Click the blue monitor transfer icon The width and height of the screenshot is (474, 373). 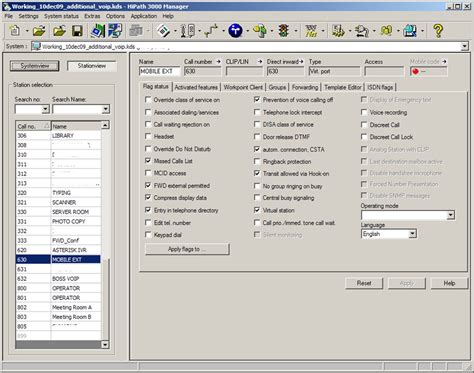[115, 31]
